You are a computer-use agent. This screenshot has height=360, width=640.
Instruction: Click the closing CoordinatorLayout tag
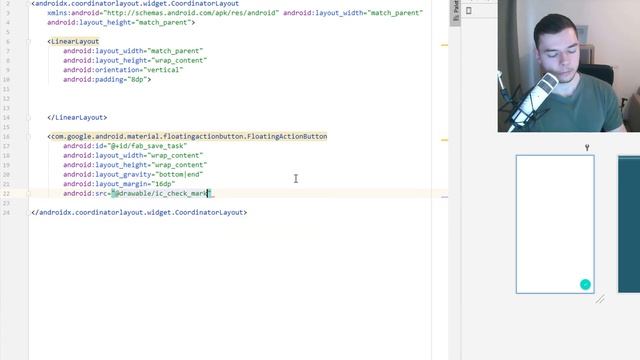tap(139, 213)
